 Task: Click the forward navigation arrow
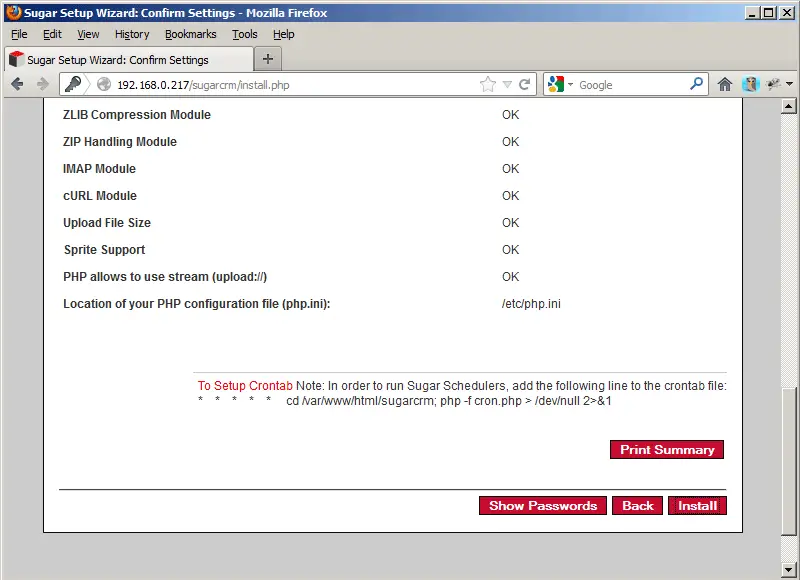(x=43, y=84)
